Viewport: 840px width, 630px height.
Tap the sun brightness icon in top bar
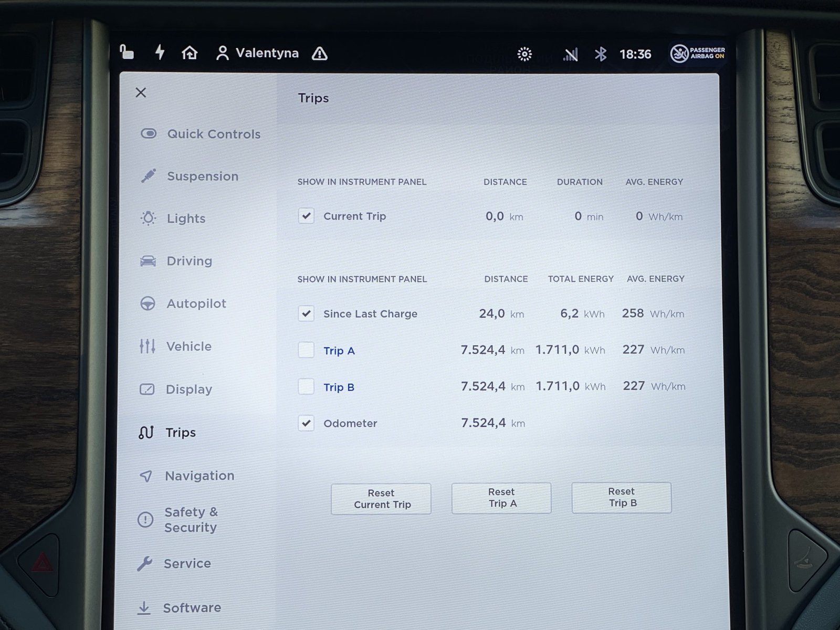point(524,54)
